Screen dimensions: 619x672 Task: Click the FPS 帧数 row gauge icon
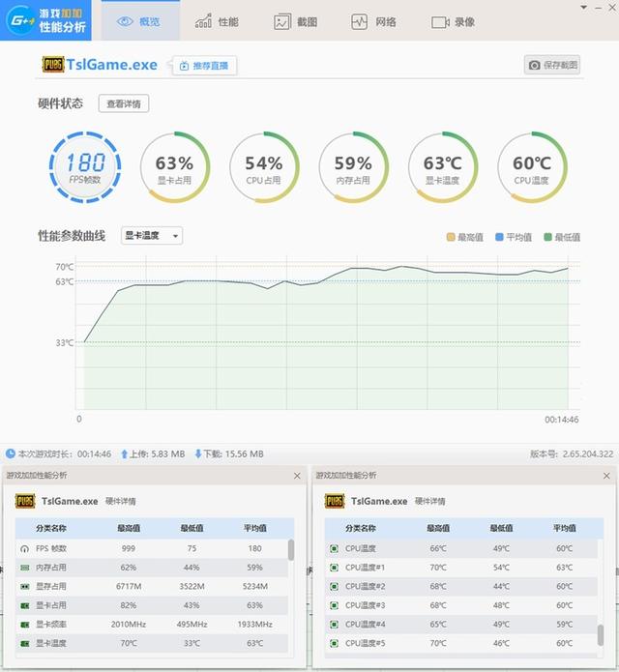pyautogui.click(x=25, y=548)
